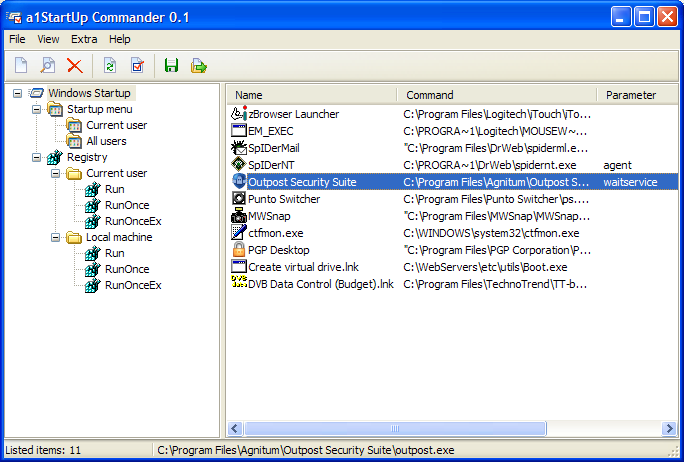Open the View menu

tap(48, 39)
